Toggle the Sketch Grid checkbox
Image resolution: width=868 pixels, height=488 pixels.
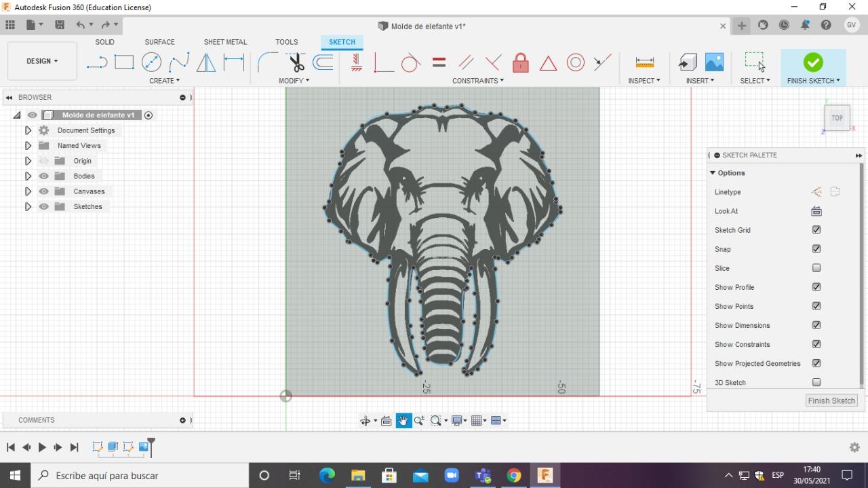point(816,230)
